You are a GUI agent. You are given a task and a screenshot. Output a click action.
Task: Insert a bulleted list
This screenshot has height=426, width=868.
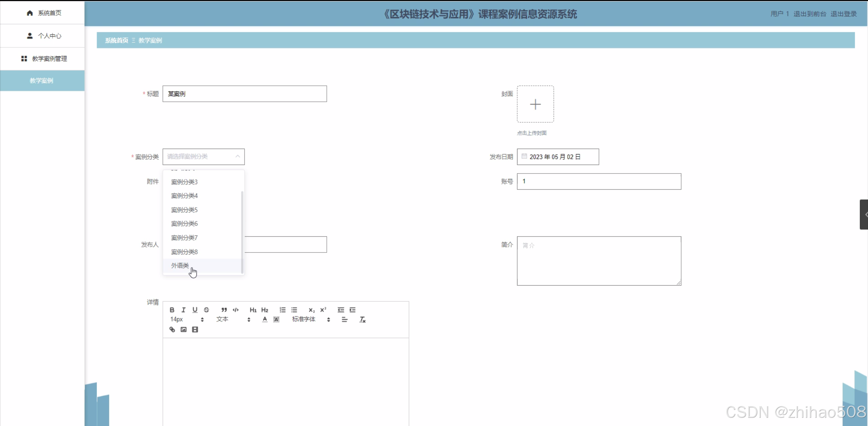294,310
